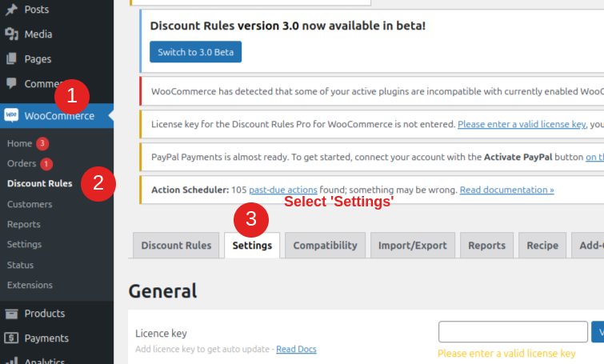Click the 'Licence key' label text

tap(161, 333)
